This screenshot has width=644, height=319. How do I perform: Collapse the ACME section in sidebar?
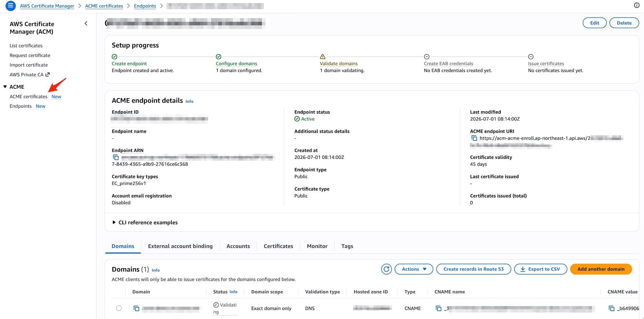pos(5,87)
